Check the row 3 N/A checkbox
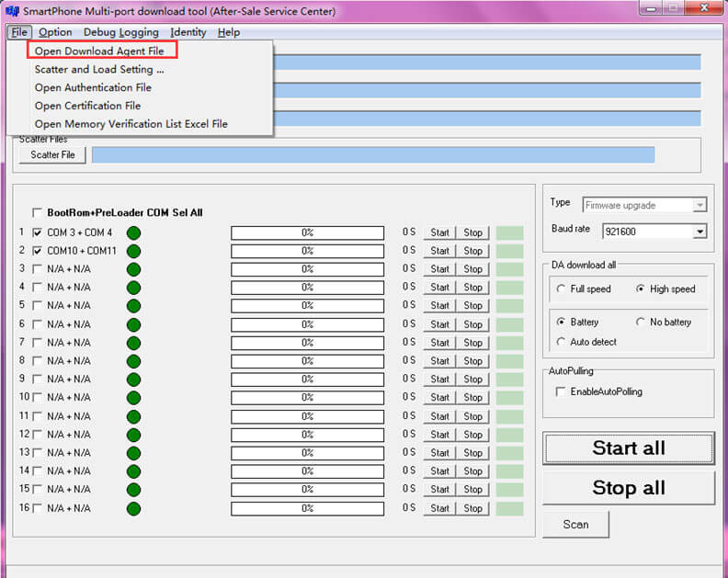Image resolution: width=728 pixels, height=578 pixels. click(37, 269)
